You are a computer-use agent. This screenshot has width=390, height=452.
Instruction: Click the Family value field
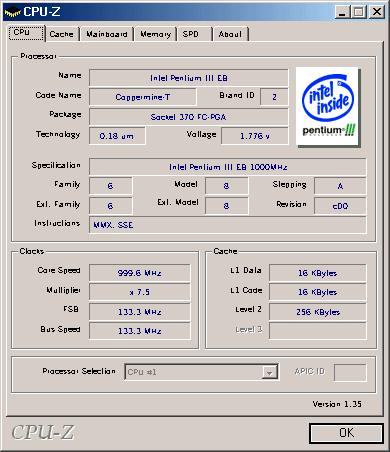coord(111,186)
